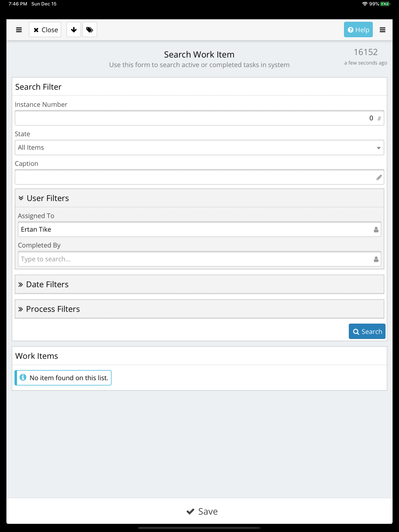Image resolution: width=399 pixels, height=532 pixels.
Task: Click the Assigned To field with Ertan Tike
Action: [199, 229]
